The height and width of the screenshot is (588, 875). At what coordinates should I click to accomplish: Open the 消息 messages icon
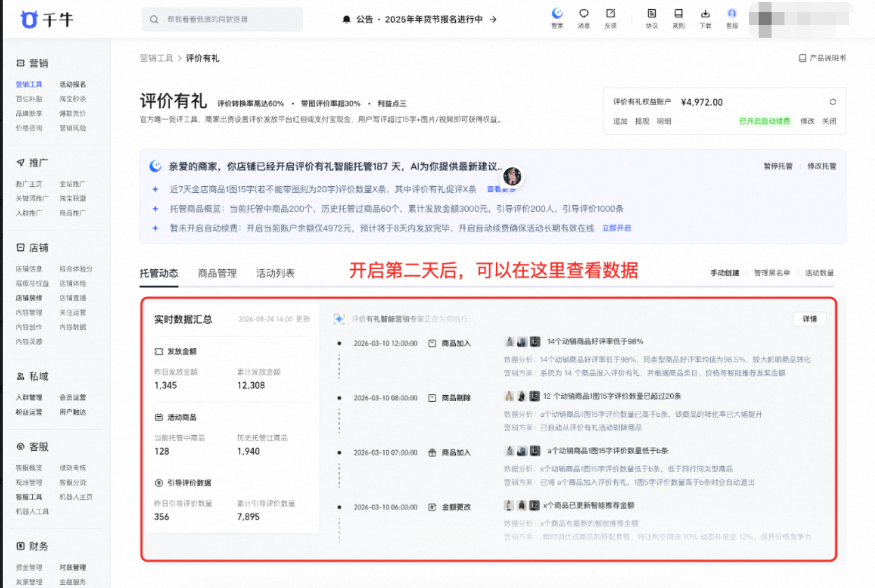(x=584, y=13)
